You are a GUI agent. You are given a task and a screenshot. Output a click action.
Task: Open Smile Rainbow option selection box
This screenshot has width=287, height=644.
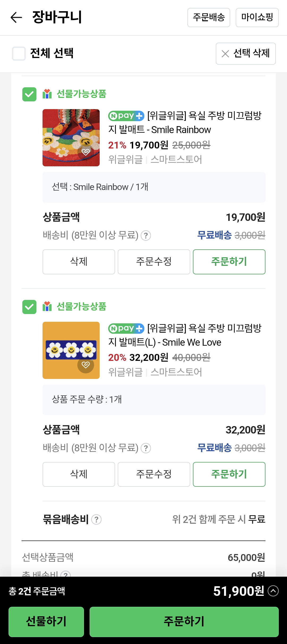(154, 187)
